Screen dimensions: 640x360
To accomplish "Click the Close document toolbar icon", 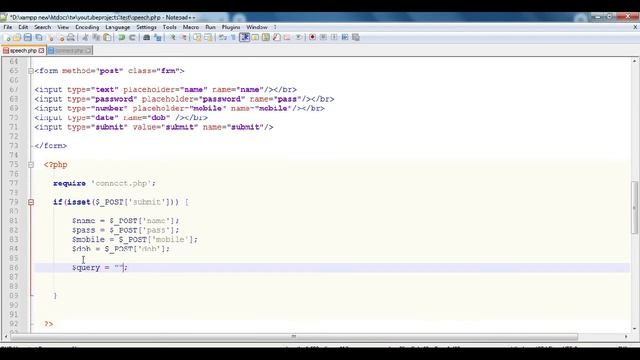I will point(51,38).
